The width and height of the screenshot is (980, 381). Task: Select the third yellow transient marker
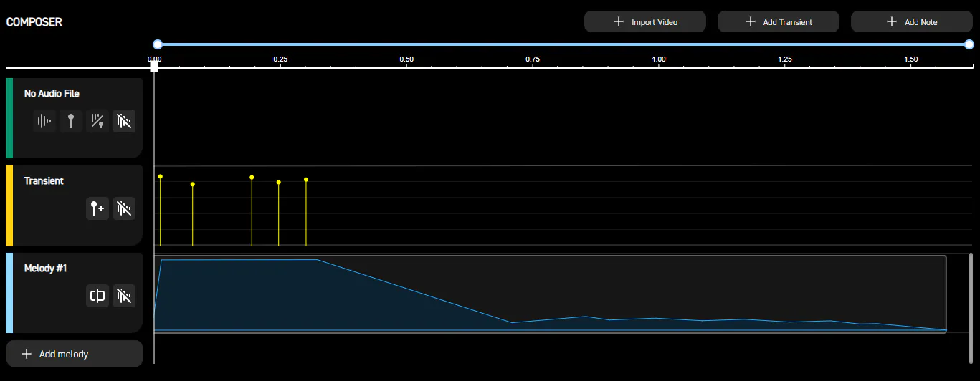click(252, 177)
